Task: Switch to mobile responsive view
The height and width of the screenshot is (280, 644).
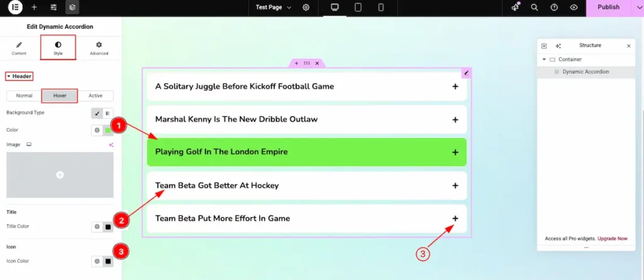Action: click(381, 8)
